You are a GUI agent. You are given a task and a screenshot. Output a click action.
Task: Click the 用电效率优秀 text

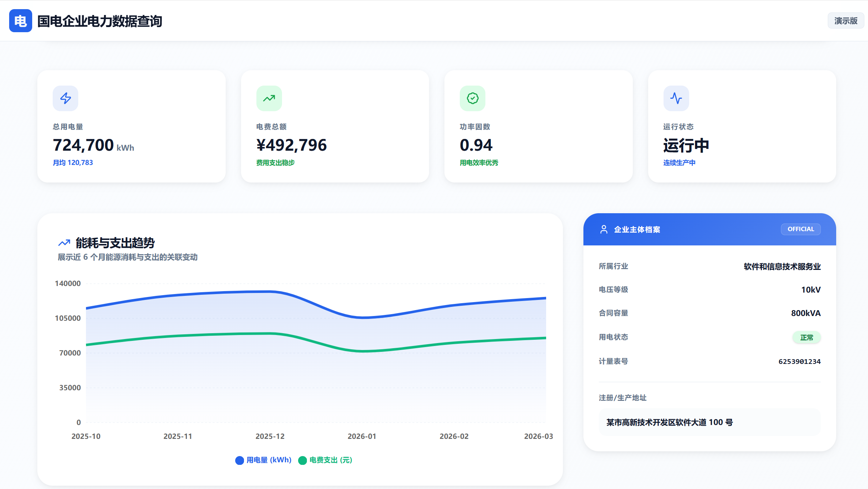tap(479, 163)
